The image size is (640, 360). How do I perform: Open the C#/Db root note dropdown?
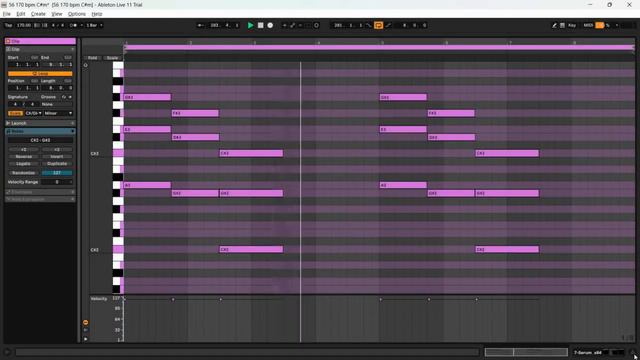click(33, 113)
